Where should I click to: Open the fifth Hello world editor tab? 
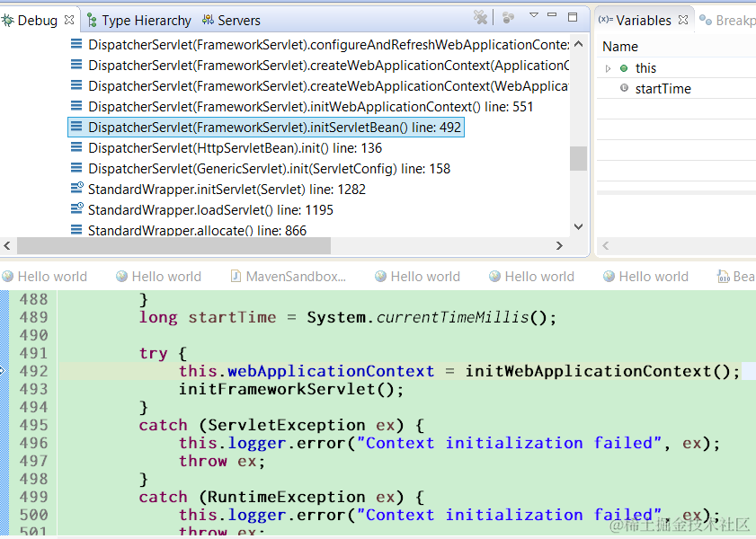point(646,277)
